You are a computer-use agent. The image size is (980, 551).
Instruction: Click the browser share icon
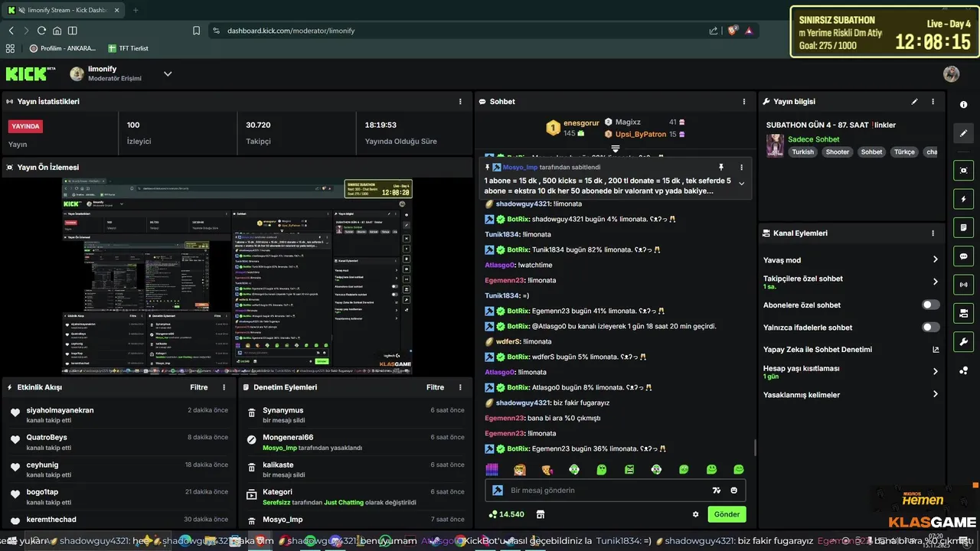pos(714,31)
